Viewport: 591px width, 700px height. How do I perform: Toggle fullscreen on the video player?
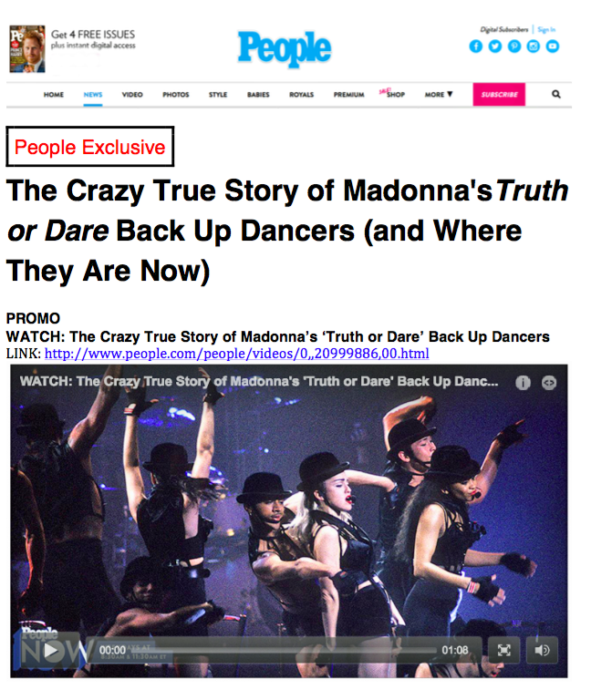pos(503,650)
